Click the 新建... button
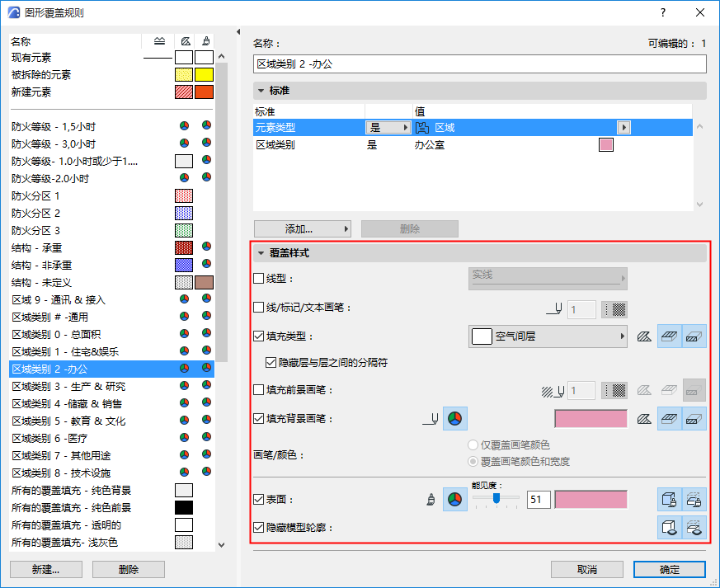Viewport: 720px width, 588px height. [46, 570]
